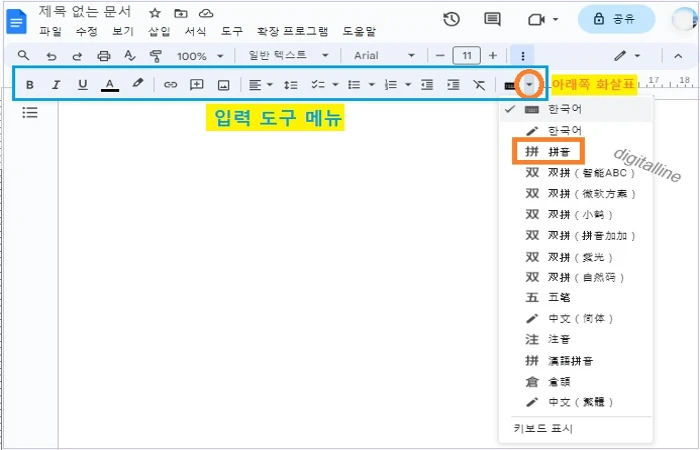Open the 삽입 menu
Image resolution: width=700 pixels, height=450 pixels.
pos(159,31)
